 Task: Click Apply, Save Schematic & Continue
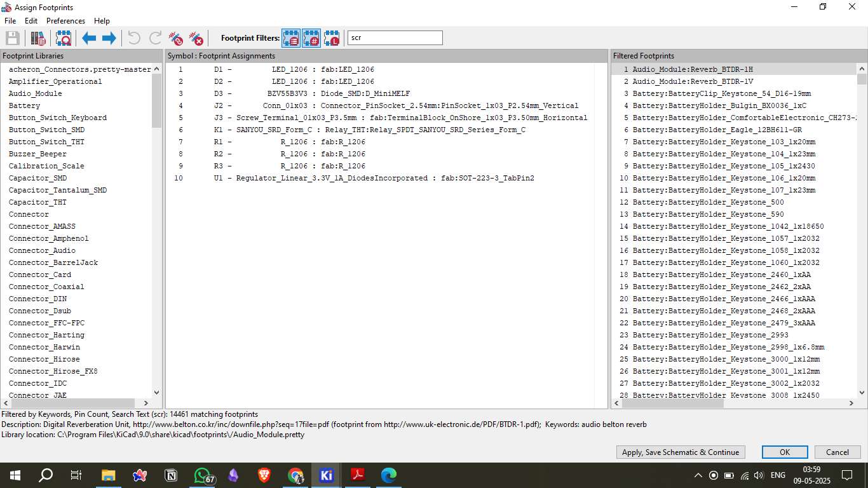(x=681, y=452)
